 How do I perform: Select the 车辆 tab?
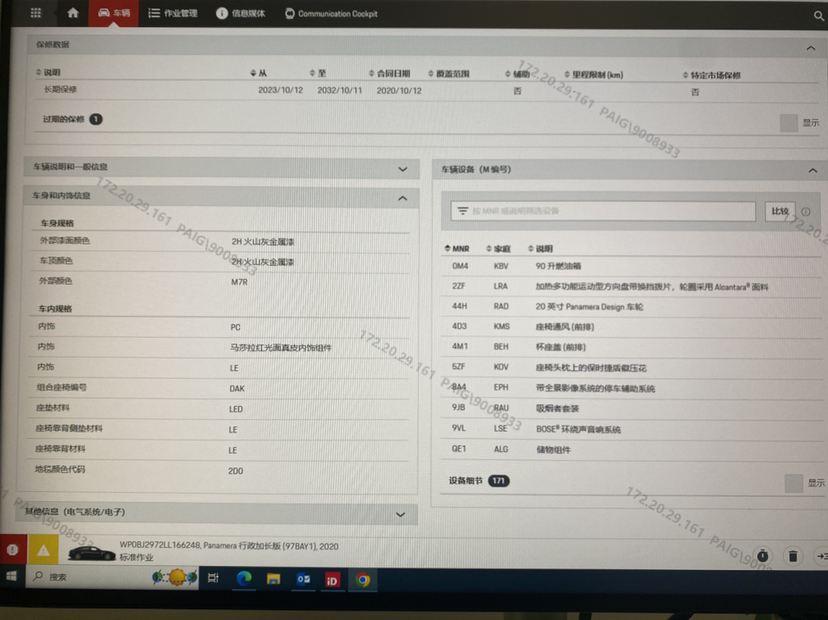tap(114, 13)
